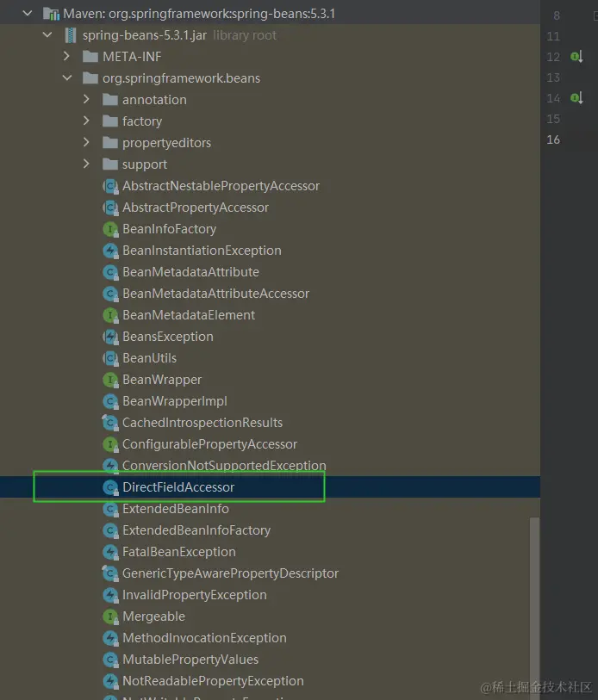Click BeansException abstract exception icon

click(110, 337)
